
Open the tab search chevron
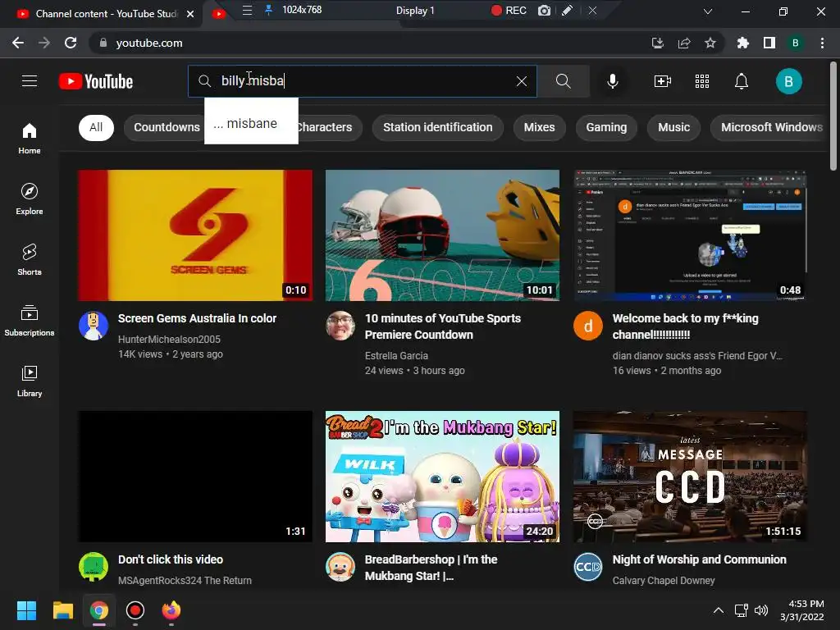pyautogui.click(x=708, y=11)
